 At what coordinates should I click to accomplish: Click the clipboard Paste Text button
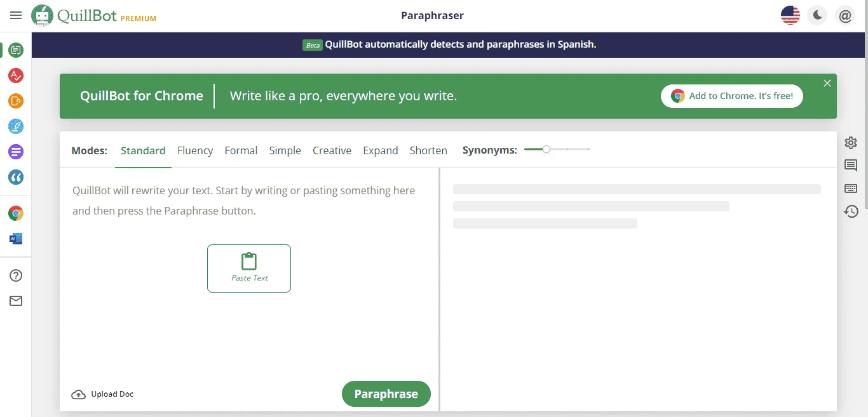coord(249,268)
